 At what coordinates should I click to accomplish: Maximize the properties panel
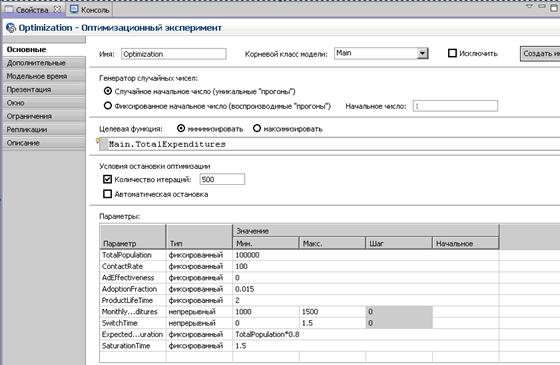[x=554, y=7]
